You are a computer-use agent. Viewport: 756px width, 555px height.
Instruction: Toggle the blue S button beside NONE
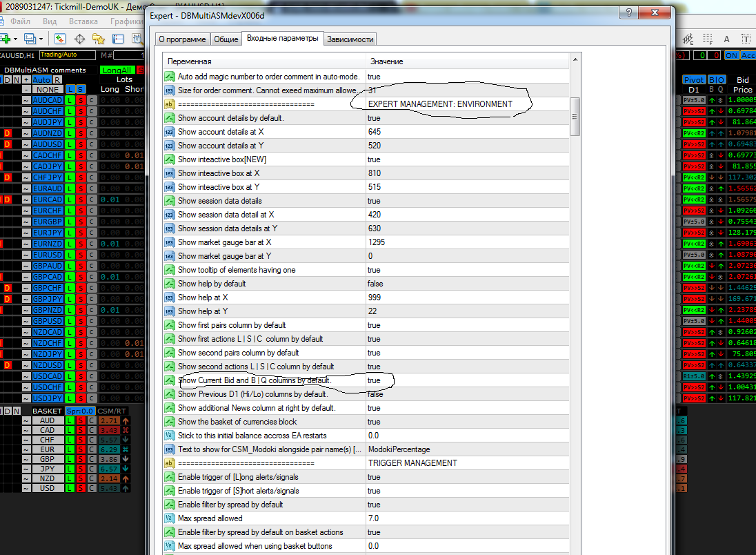pos(81,89)
